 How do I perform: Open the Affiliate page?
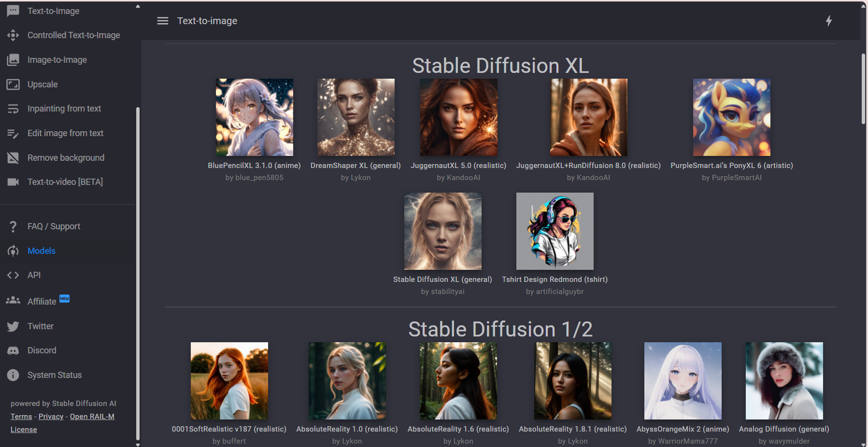pos(42,302)
